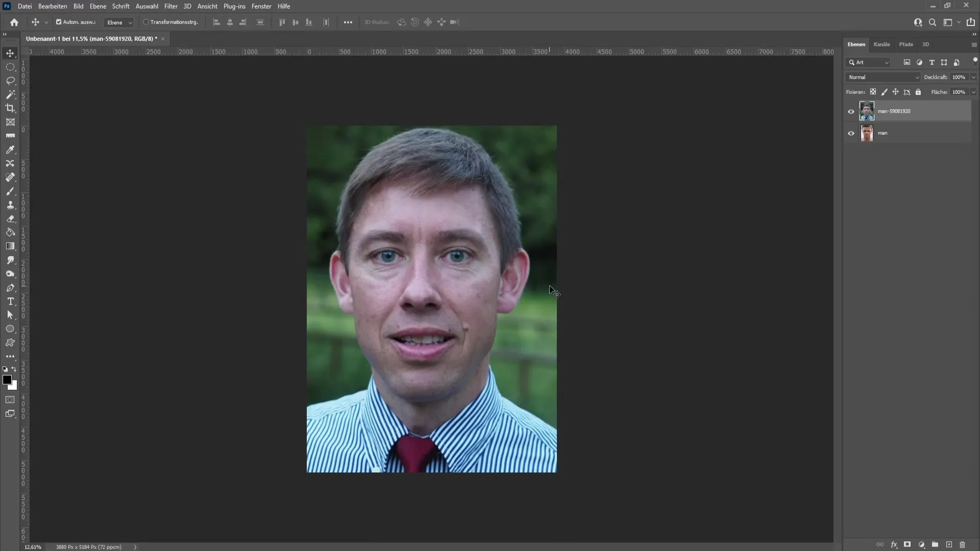Screen dimensions: 980x551
Task: Switch to the Kanäle tab
Action: coord(881,44)
